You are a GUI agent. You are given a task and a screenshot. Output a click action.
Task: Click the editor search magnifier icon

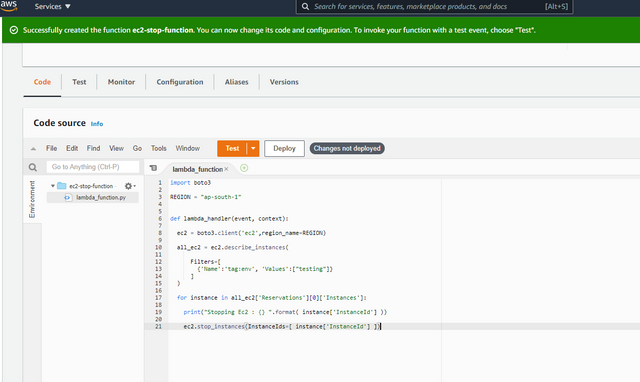[33, 167]
